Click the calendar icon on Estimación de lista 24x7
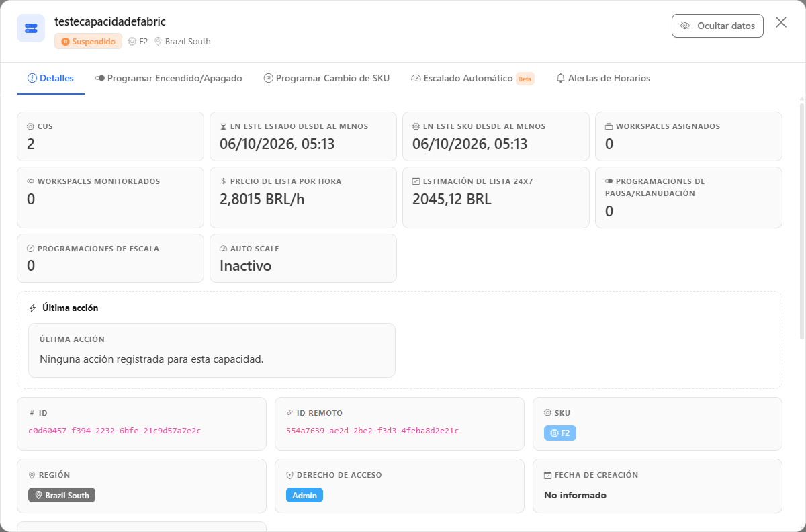Image resolution: width=806 pixels, height=532 pixels. (x=416, y=181)
